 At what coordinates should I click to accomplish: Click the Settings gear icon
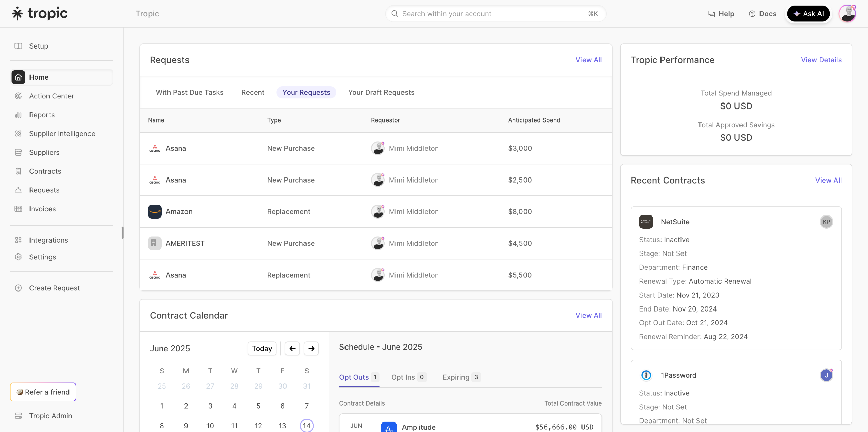18,257
